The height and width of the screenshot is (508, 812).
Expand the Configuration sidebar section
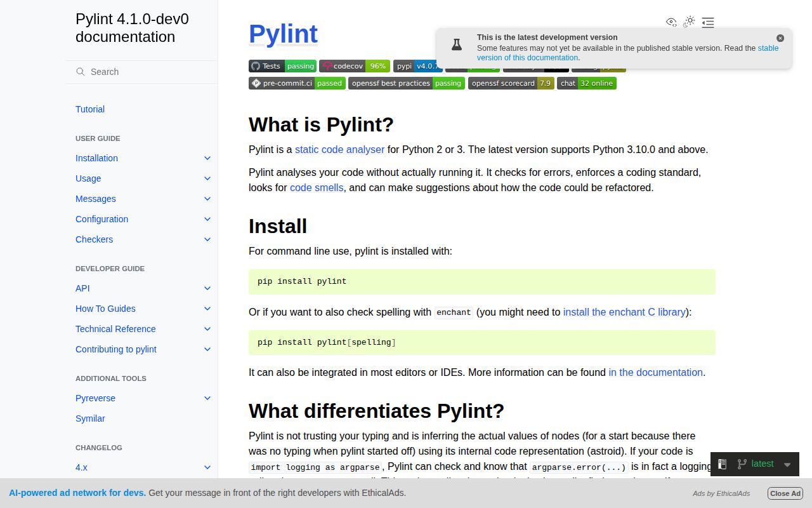(x=207, y=219)
